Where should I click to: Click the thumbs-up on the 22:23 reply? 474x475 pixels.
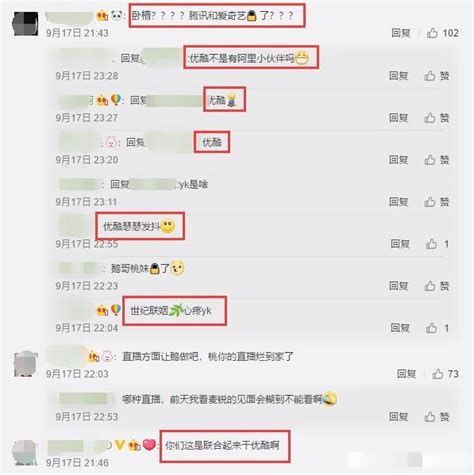click(430, 286)
